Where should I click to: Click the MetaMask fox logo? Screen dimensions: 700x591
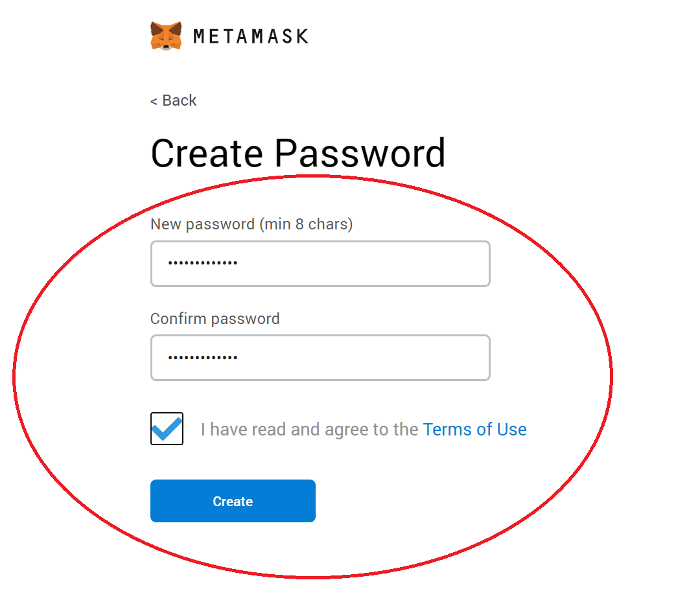pos(166,36)
